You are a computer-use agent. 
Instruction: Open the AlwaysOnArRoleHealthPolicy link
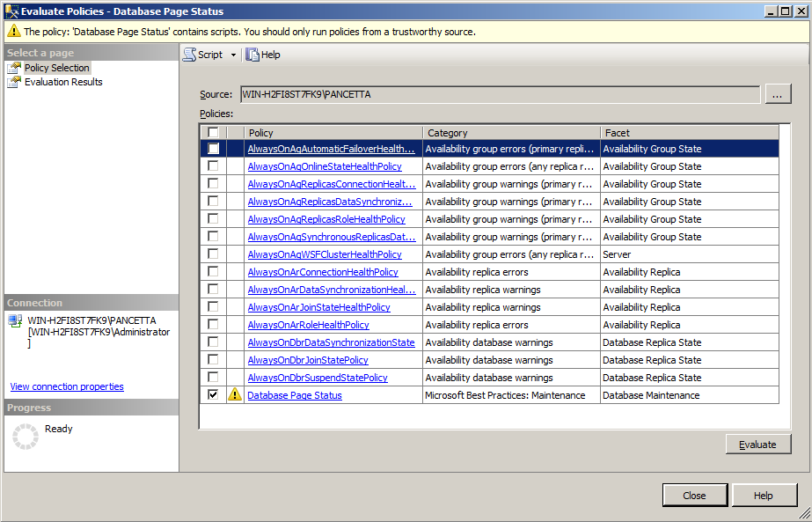[x=308, y=325]
